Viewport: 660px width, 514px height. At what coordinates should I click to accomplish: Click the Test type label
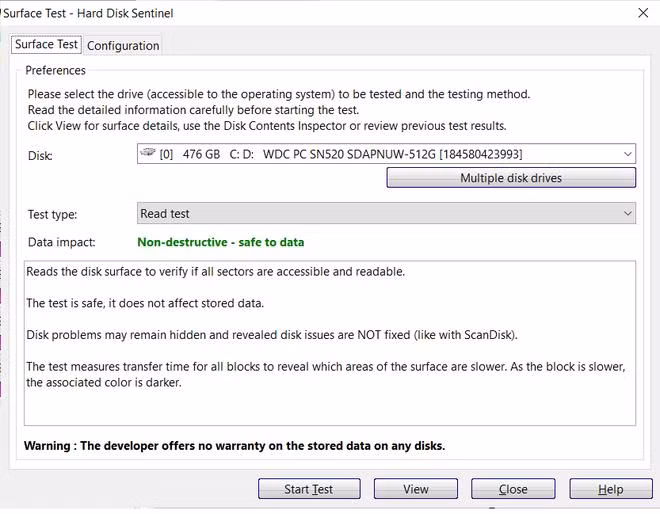click(52, 214)
